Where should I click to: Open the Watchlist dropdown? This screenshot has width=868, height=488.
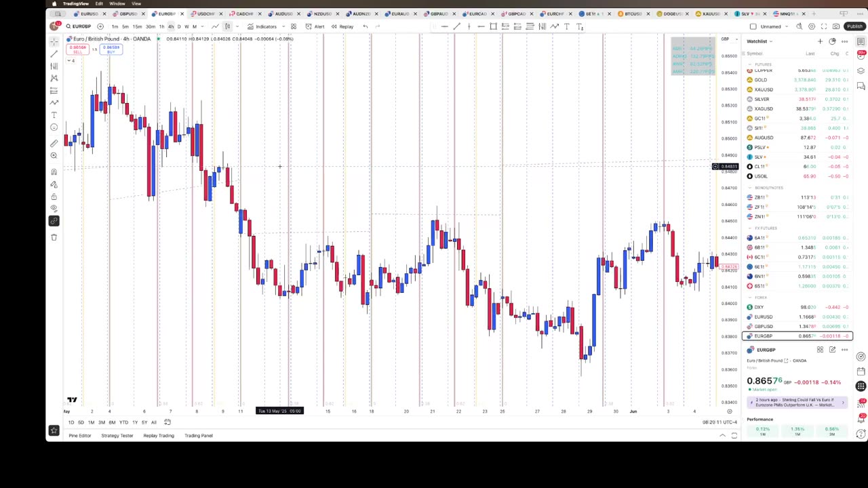pyautogui.click(x=759, y=41)
